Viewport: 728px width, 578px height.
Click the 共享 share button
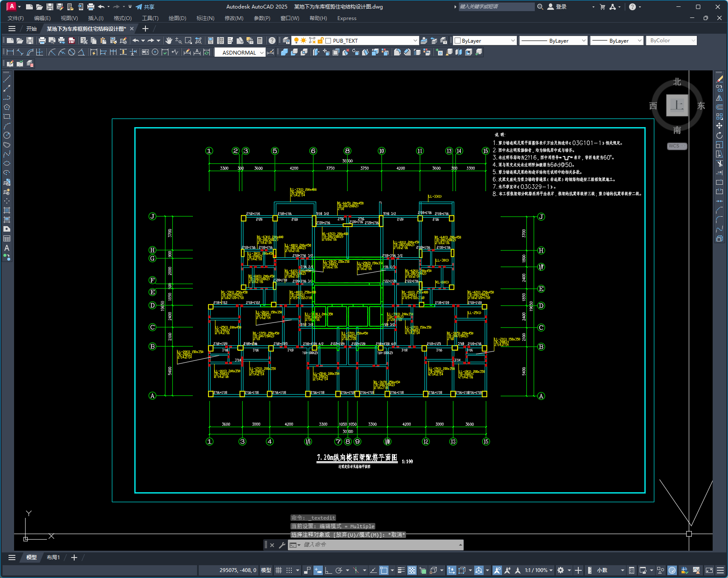coord(145,7)
